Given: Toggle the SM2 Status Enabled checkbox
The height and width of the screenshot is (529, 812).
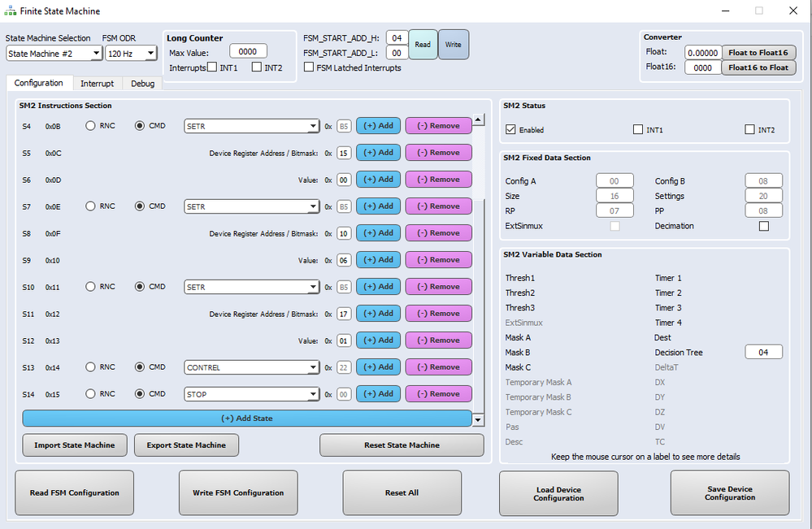Looking at the screenshot, I should pos(510,129).
